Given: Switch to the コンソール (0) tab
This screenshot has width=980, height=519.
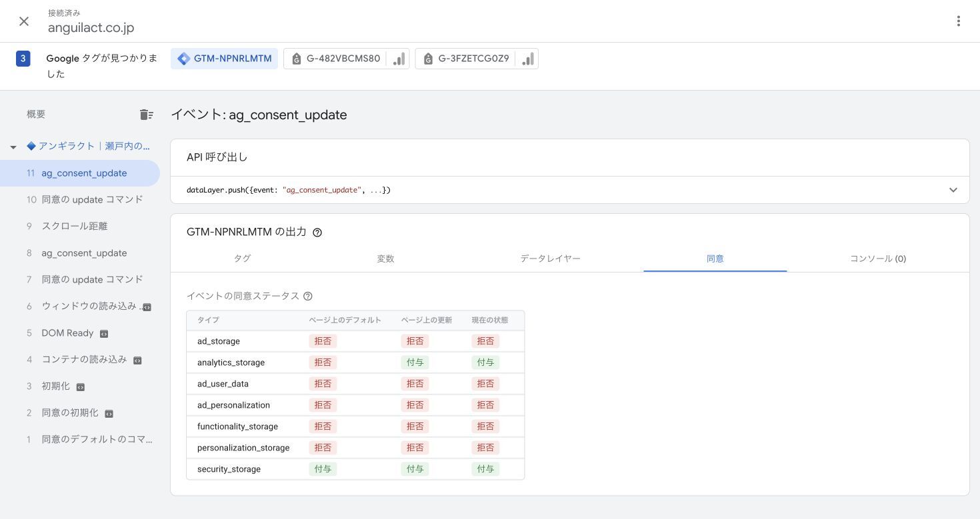Looking at the screenshot, I should tap(877, 259).
